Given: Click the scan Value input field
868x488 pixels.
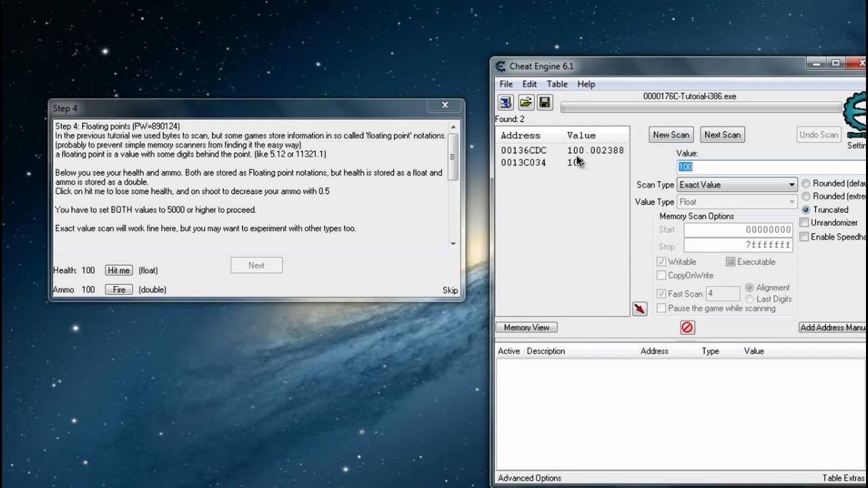Looking at the screenshot, I should click(772, 167).
